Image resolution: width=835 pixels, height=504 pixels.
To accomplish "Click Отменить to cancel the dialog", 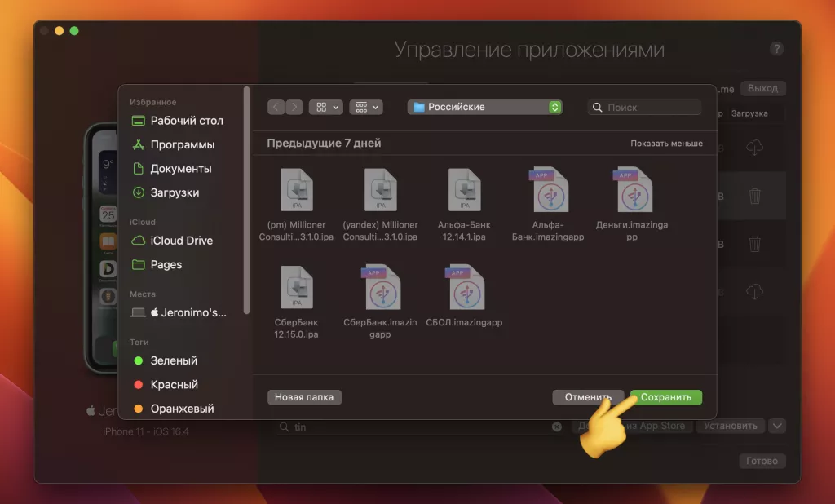I will coord(588,397).
